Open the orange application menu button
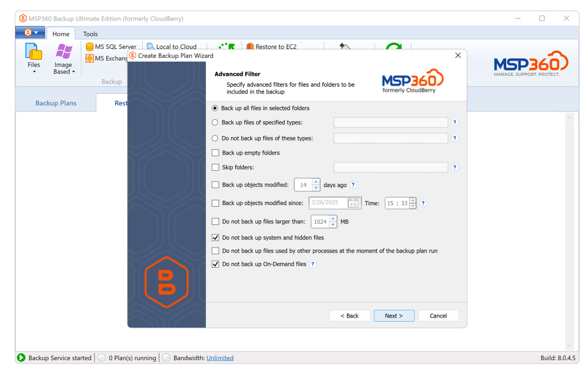Screen dimensions: 588x371 coord(30,33)
